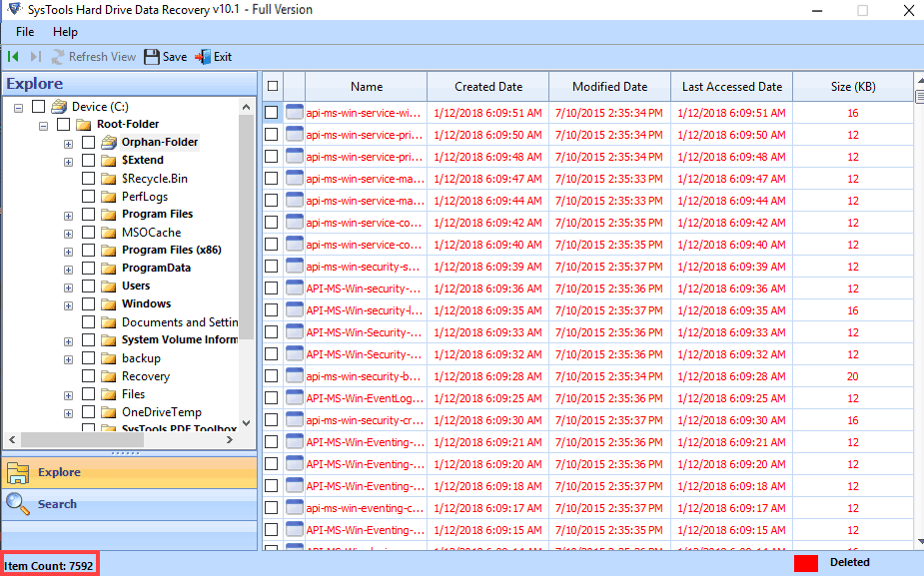The width and height of the screenshot is (924, 576).
Task: Check the Device (C:) checkbox
Action: point(38,106)
